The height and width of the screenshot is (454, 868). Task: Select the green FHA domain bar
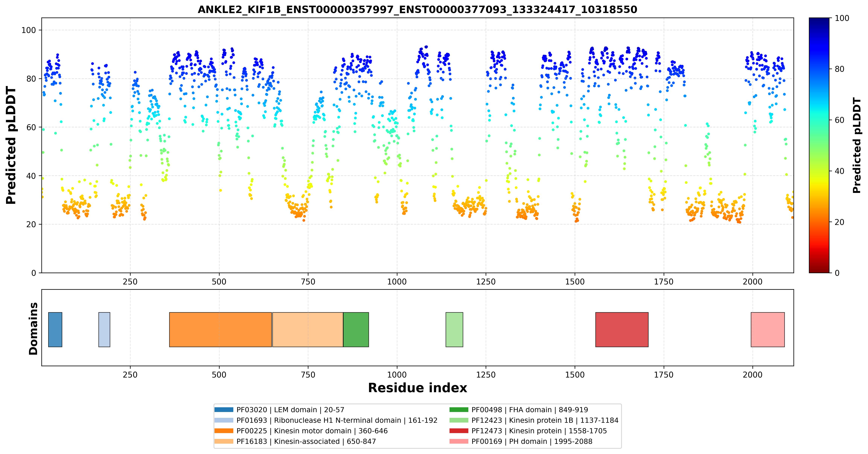356,329
